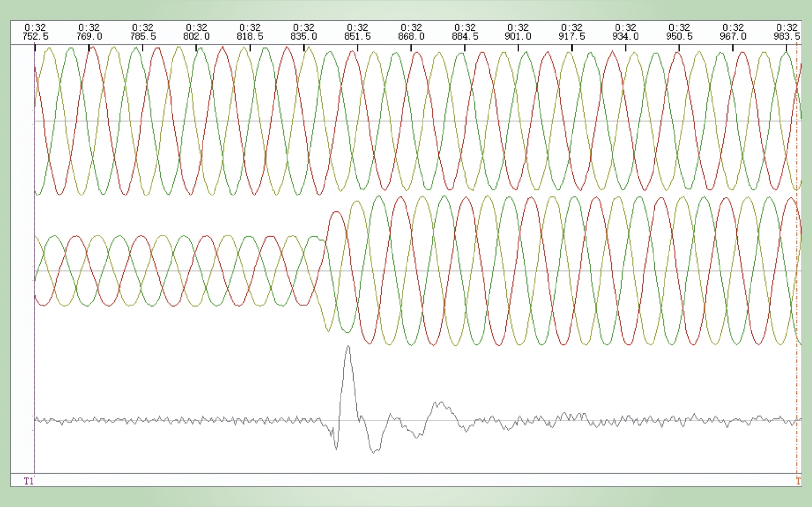The image size is (812, 507).
Task: Select the 0:32 901.0 time tick label
Action: (x=518, y=32)
